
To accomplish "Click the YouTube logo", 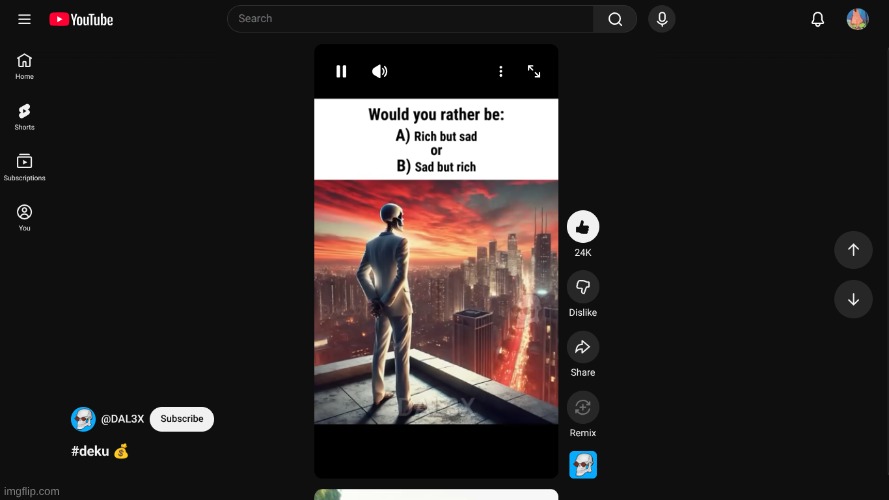I will 81,19.
